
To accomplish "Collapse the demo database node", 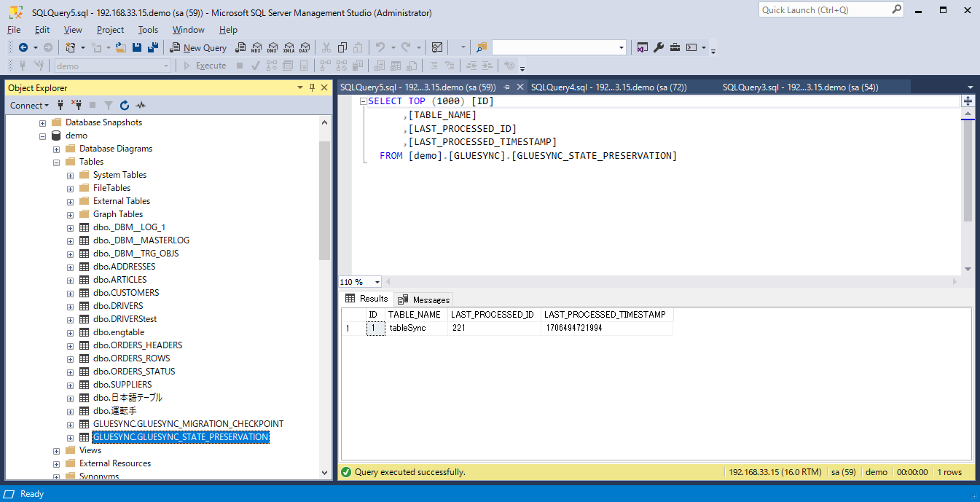I will [x=42, y=136].
